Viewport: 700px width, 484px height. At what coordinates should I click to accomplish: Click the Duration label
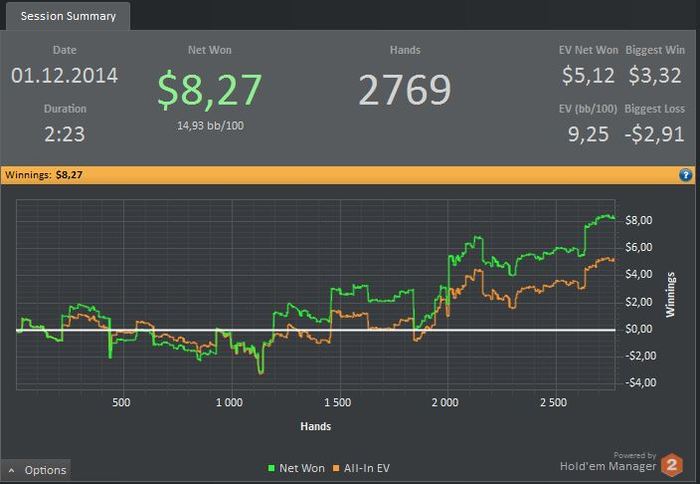(65, 109)
